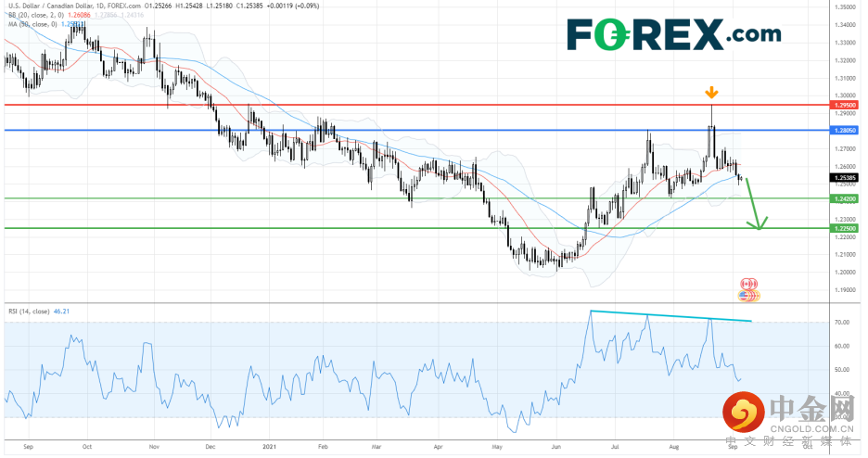The width and height of the screenshot is (868, 458).
Task: Click the 2021 label on time axis
Action: (x=269, y=446)
